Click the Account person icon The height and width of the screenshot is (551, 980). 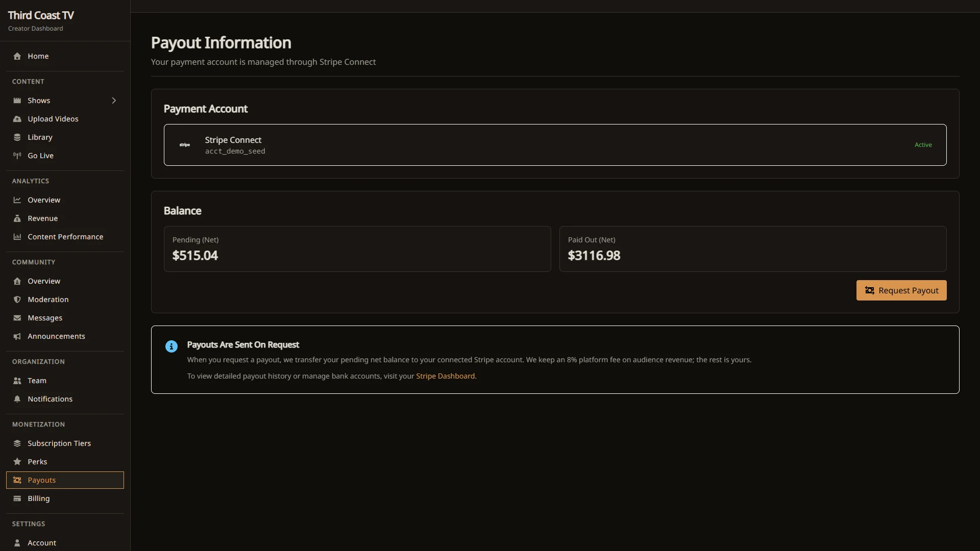(x=17, y=543)
